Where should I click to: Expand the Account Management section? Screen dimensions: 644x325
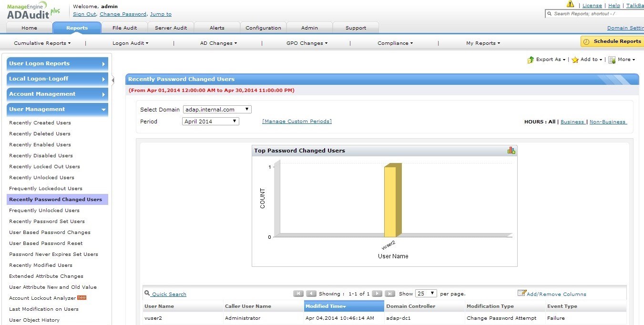(x=57, y=94)
